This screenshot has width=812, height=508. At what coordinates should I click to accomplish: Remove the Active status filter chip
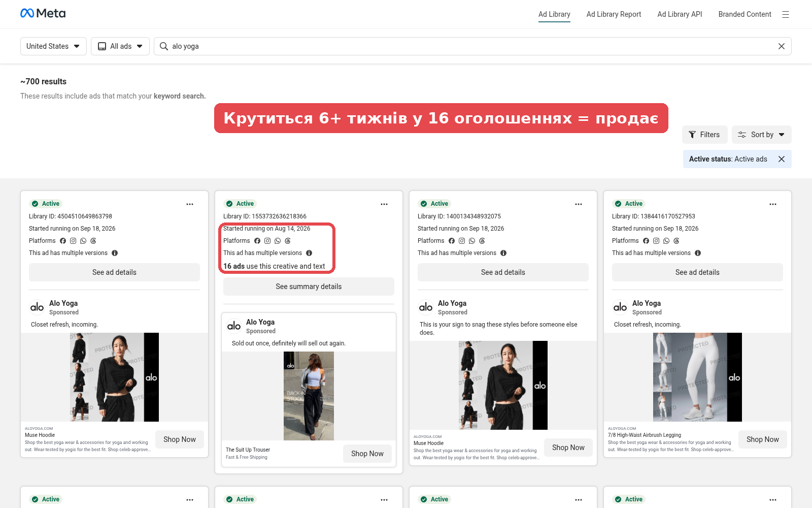point(782,159)
